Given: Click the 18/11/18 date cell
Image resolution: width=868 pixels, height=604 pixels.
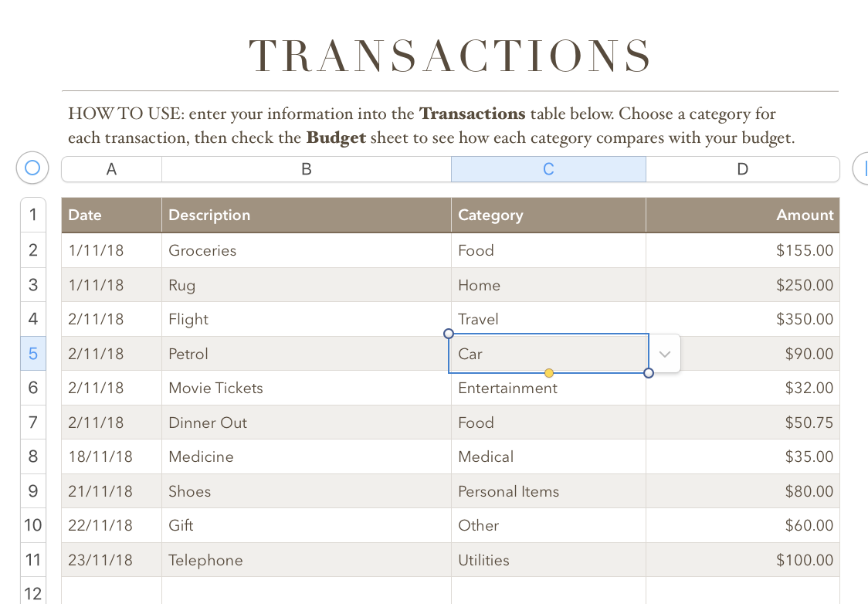Looking at the screenshot, I should pos(100,456).
